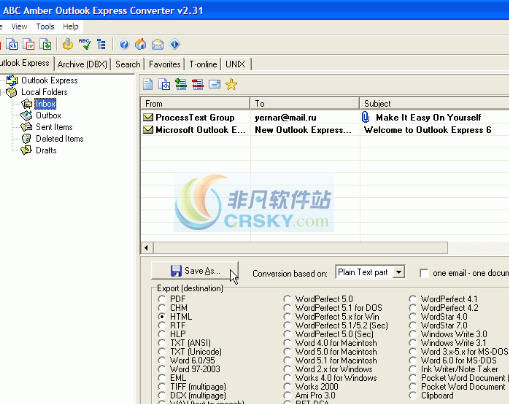Select WordPerfect 5.0 export option
This screenshot has height=404, width=509.
[287, 299]
